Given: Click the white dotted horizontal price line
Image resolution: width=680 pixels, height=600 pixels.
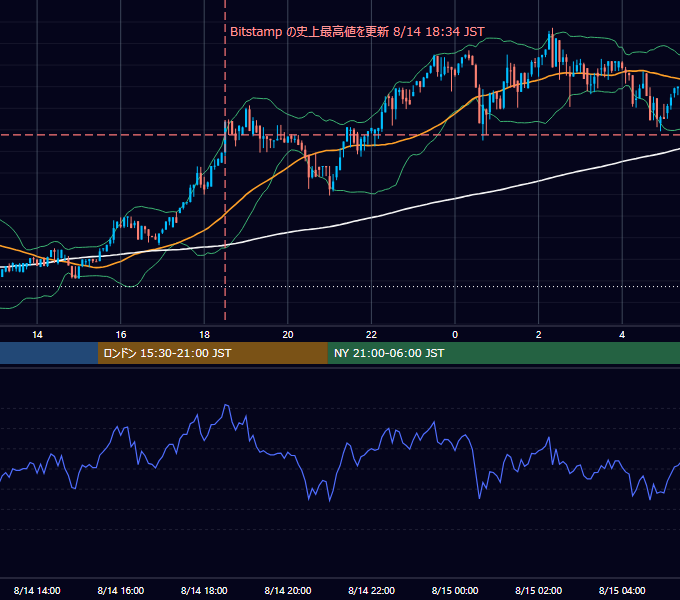Looking at the screenshot, I should [x=340, y=287].
